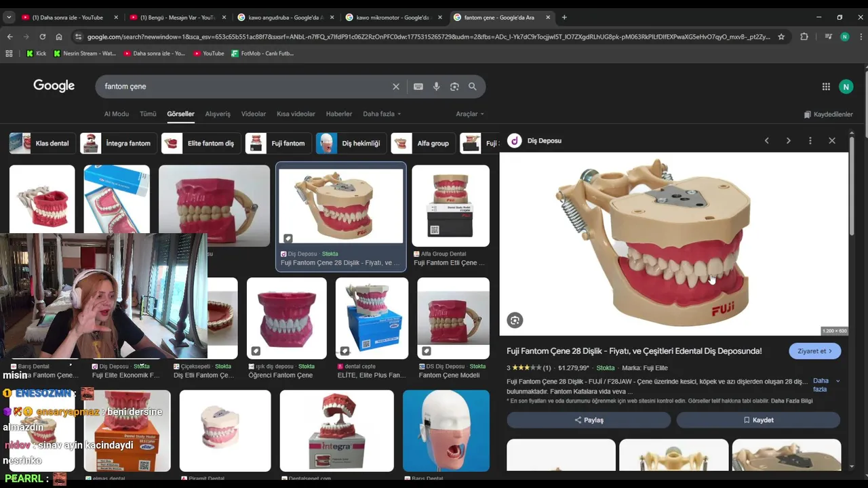868x488 pixels.
Task: Open Alfa Group Dental Fuji result thumbnail
Action: point(450,205)
